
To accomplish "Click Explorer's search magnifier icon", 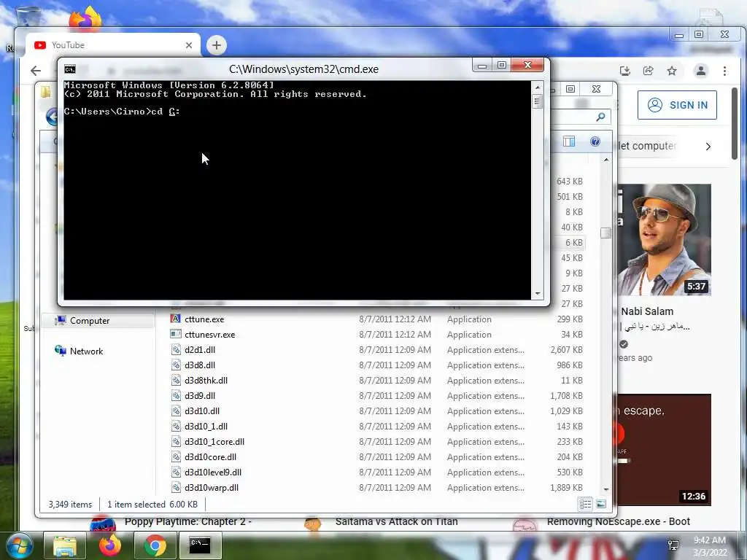I will (x=600, y=116).
